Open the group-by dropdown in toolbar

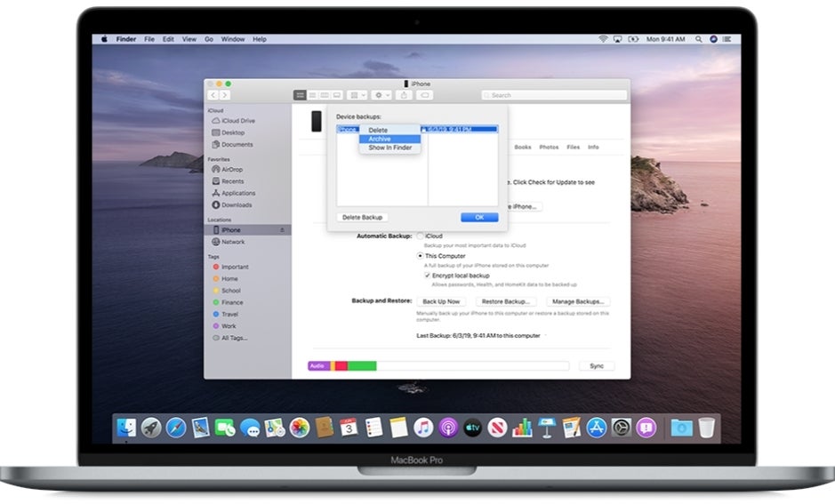(x=357, y=95)
